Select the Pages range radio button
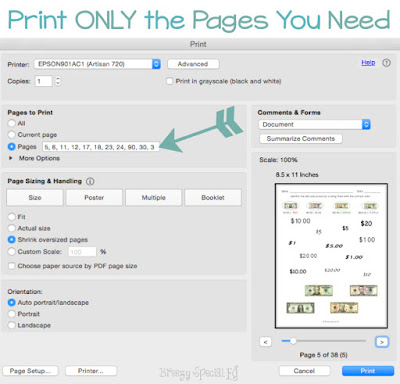 coord(12,146)
